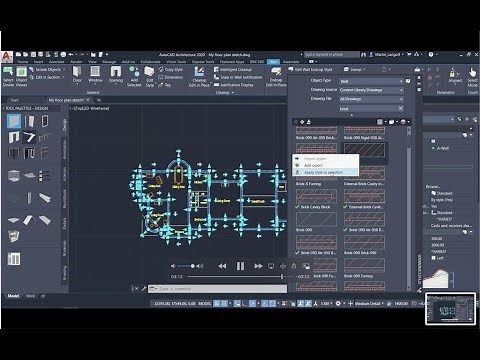This screenshot has width=480, height=360.
Task: Click the picture-in-picture video thumbnail
Action: tap(450, 309)
